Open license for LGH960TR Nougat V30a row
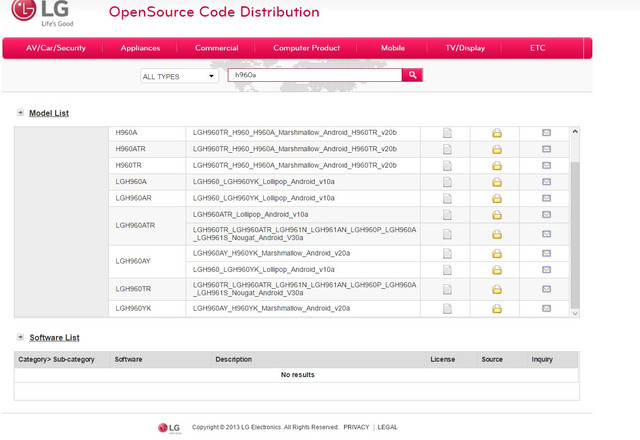This screenshot has height=440, width=640. coord(447,289)
